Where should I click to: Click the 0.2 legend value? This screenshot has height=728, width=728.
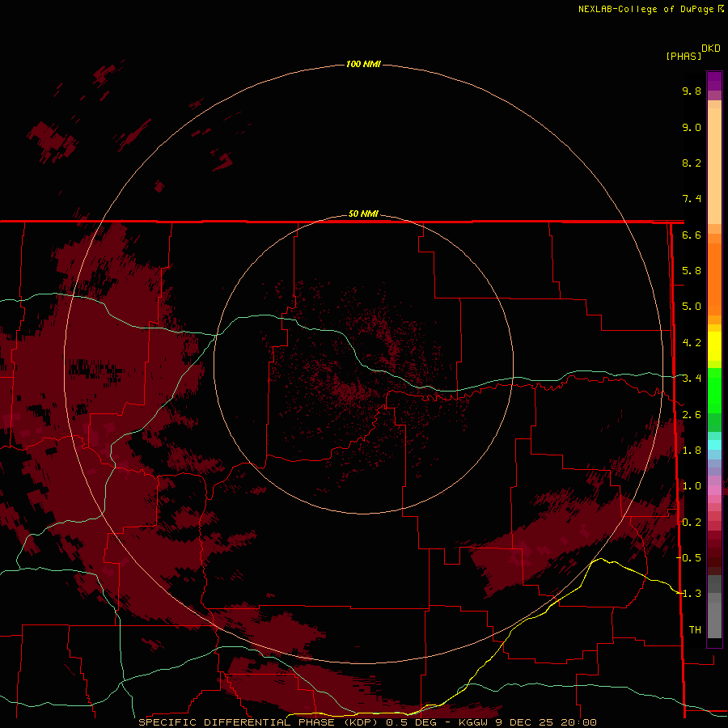click(x=692, y=523)
